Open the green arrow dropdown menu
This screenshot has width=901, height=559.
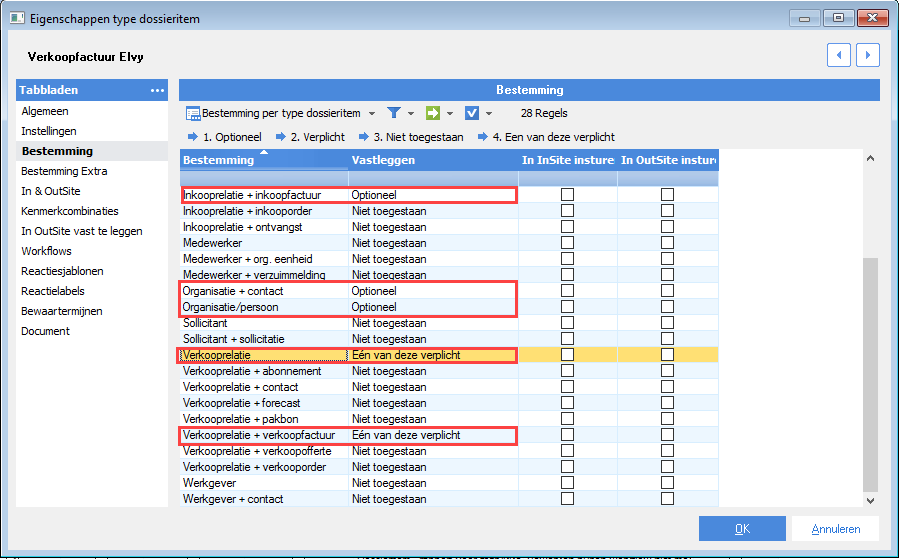point(450,114)
